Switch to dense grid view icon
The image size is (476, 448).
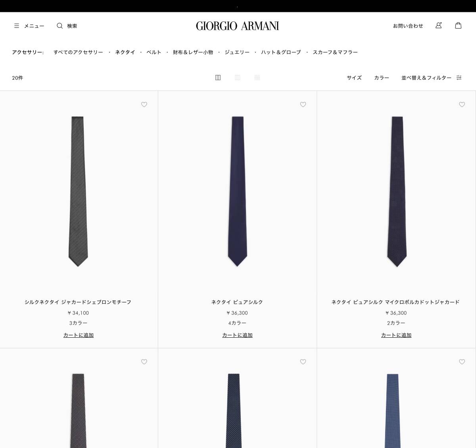[257, 78]
